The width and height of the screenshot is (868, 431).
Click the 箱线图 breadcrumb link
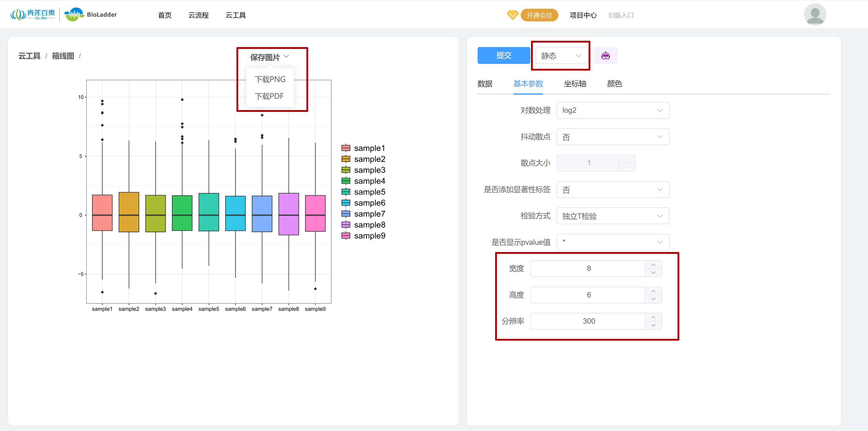point(63,56)
